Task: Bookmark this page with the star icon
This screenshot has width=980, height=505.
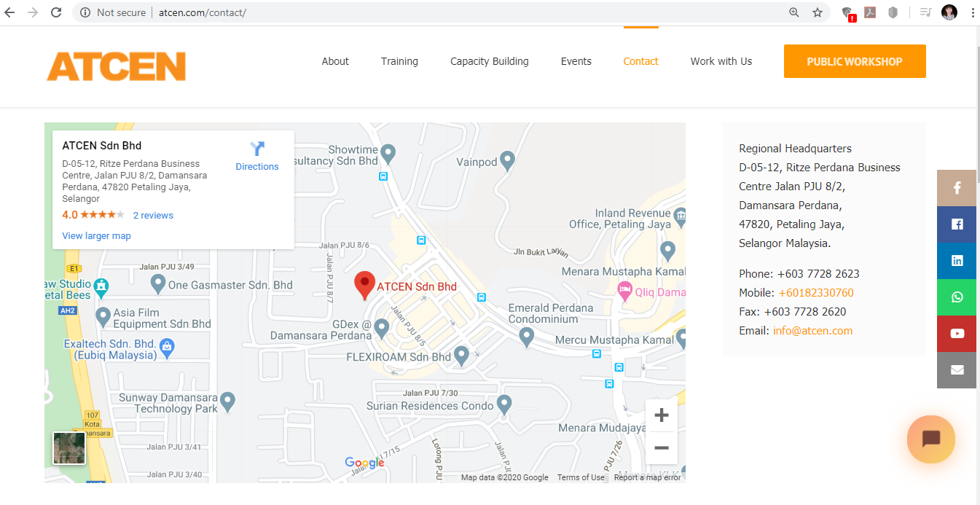Action: pyautogui.click(x=818, y=12)
